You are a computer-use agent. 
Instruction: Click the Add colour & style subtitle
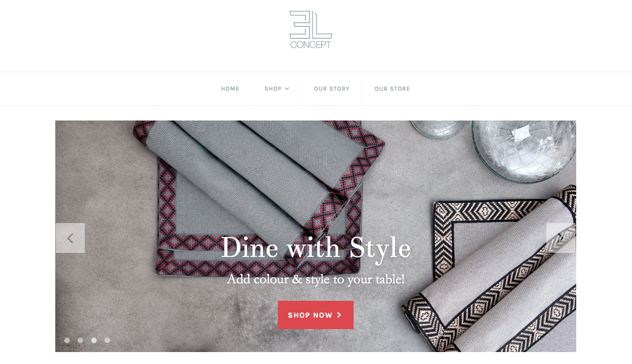(x=316, y=279)
